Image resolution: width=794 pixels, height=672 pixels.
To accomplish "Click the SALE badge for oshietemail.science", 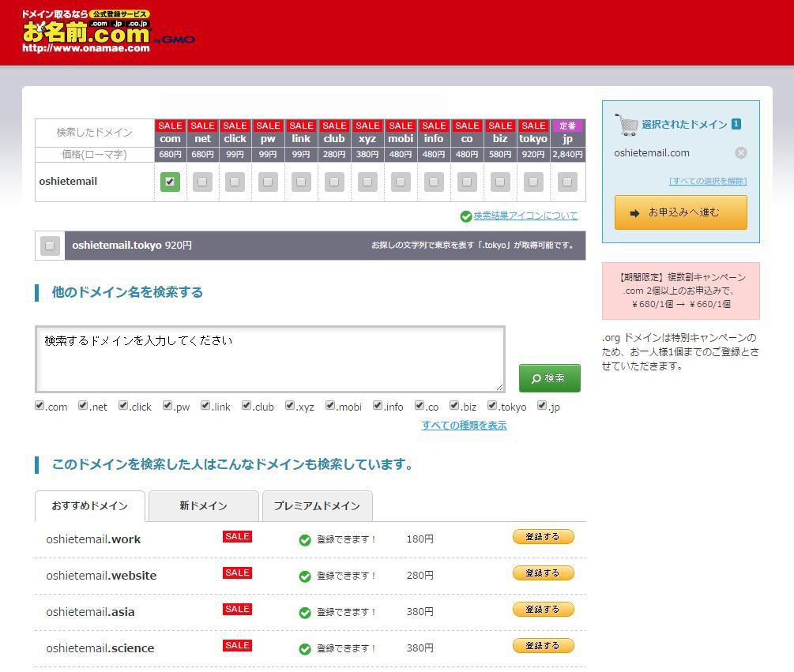I will 238,646.
